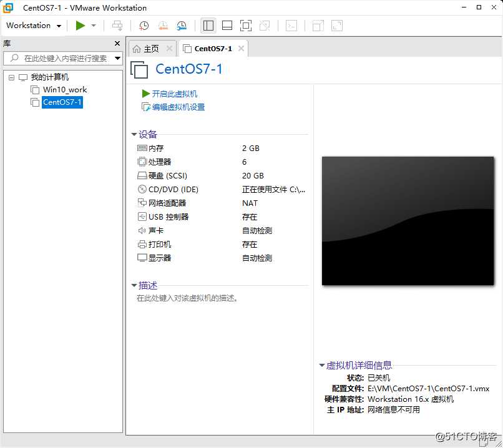Open the snapshot manager toolbar icon
503x448 pixels.
(182, 26)
